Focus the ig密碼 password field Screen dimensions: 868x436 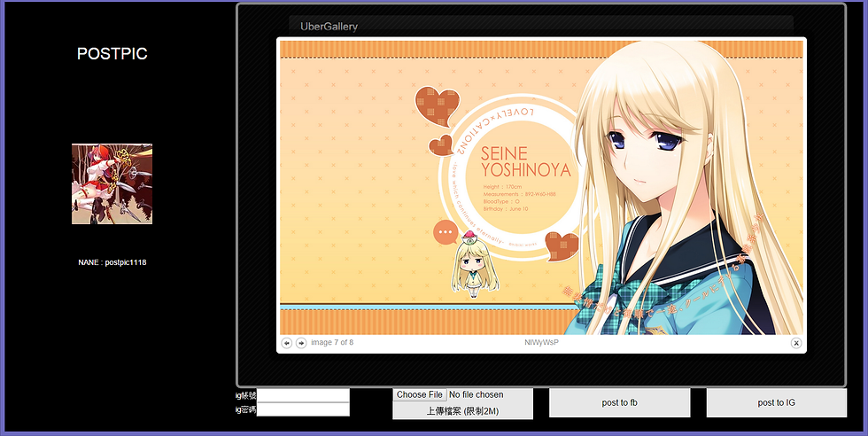point(303,409)
